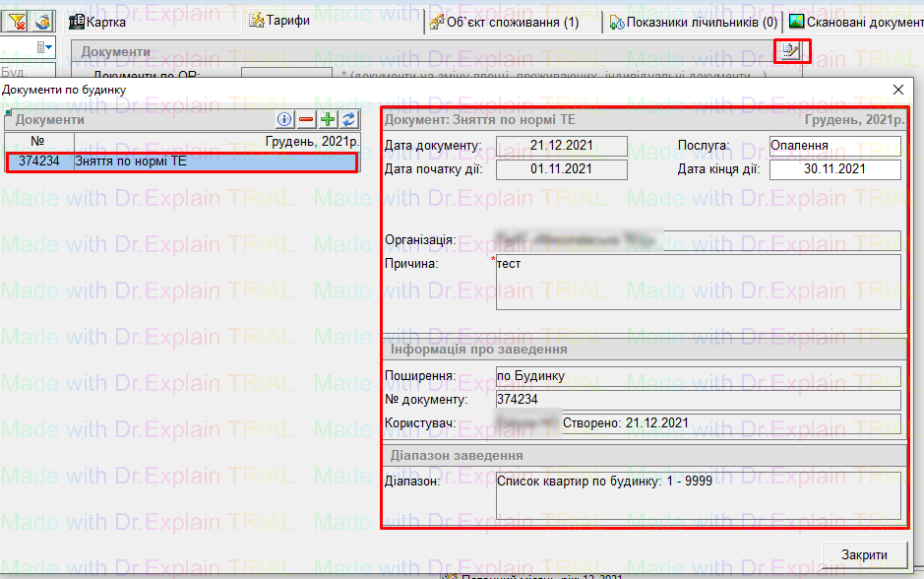Click the info icon in Документи panel
This screenshot has height=579, width=924.
tap(285, 119)
